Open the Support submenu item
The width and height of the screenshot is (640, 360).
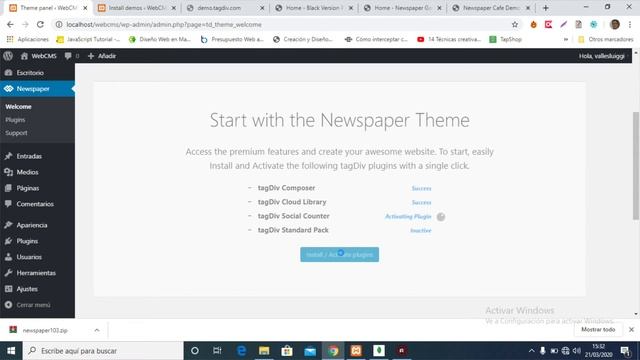(16, 133)
